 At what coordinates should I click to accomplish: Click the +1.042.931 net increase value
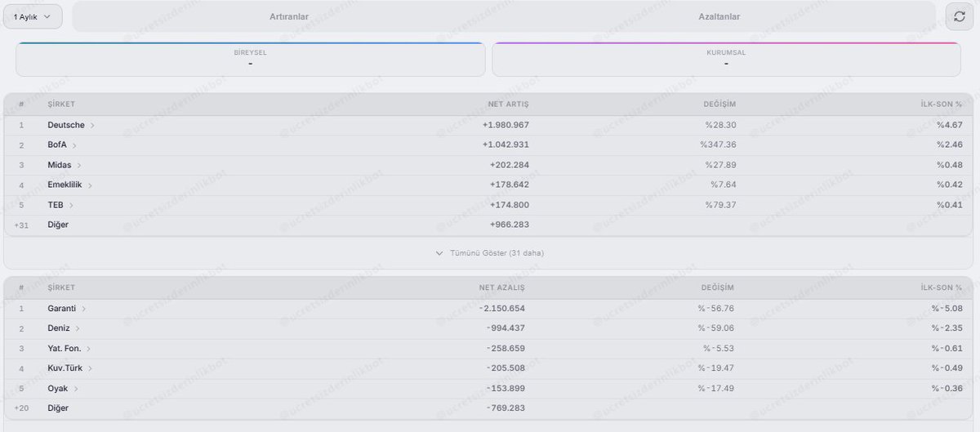(506, 145)
